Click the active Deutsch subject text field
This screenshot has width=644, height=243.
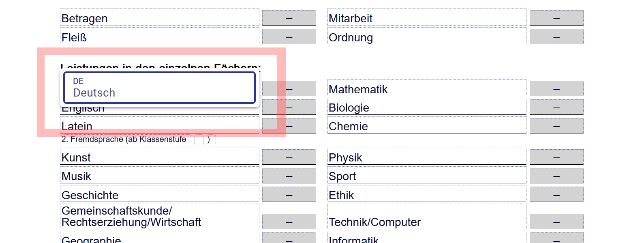coord(159,88)
